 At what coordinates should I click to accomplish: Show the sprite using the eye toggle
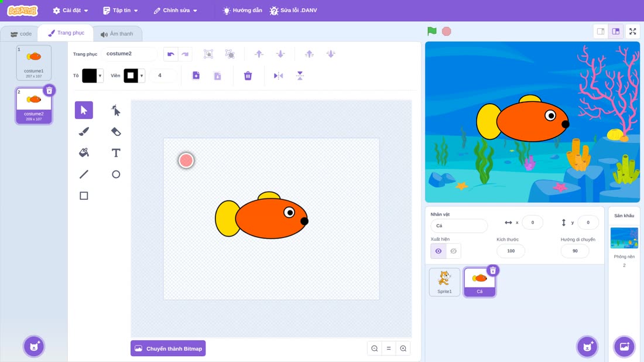[439, 251]
